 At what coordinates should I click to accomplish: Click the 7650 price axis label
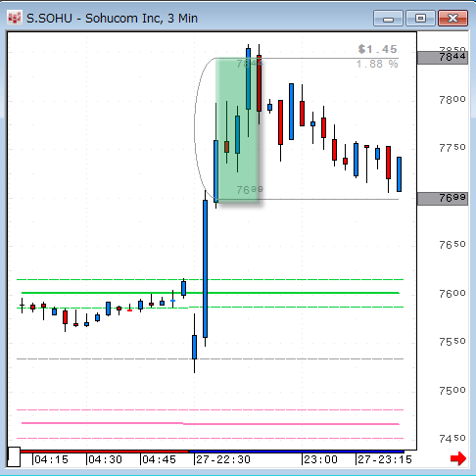coord(452,245)
